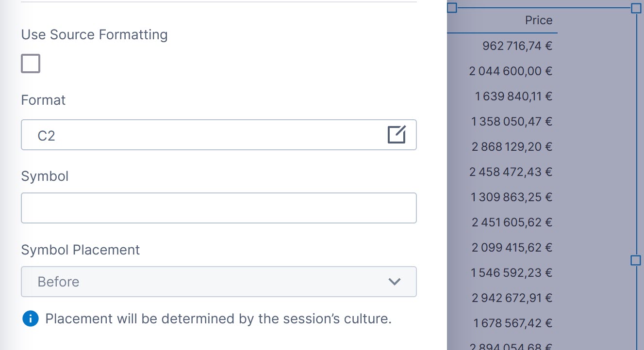The width and height of the screenshot is (644, 350).
Task: Select the 2 868 129,20 € table cell
Action: click(x=512, y=147)
